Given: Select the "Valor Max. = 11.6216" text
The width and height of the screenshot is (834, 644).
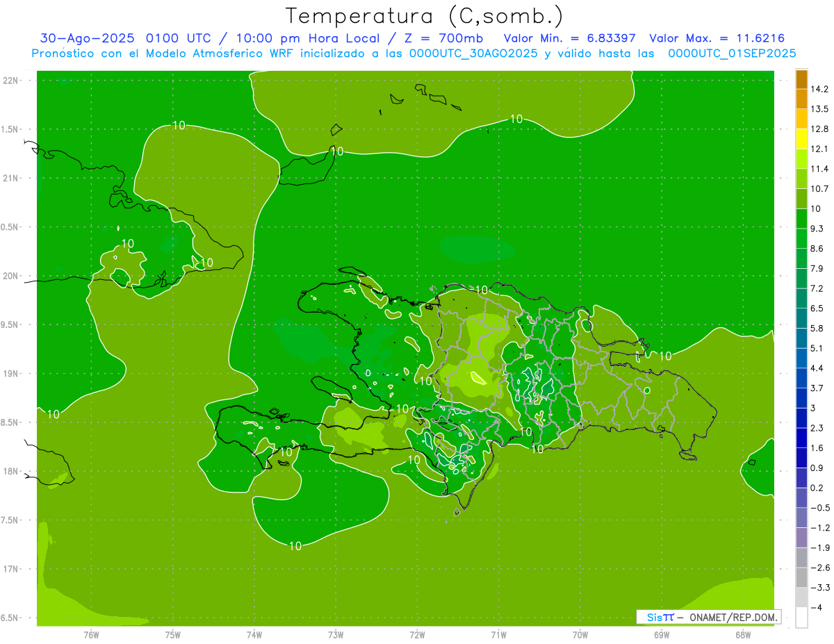Looking at the screenshot, I should point(717,39).
